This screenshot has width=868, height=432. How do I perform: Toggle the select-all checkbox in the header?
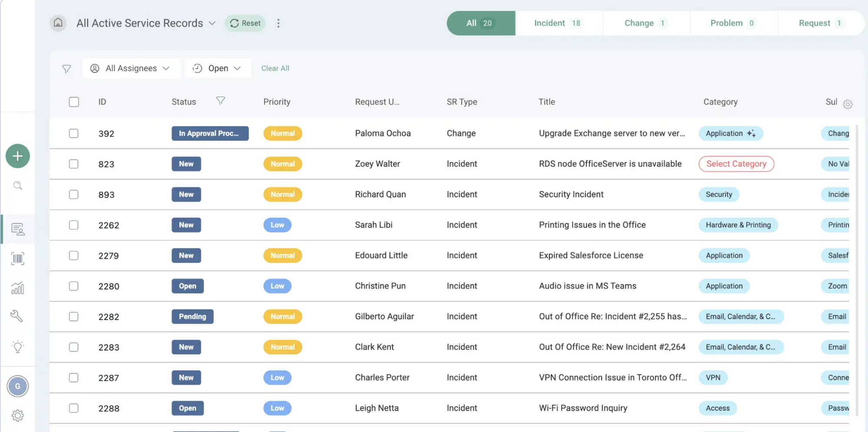[x=74, y=102]
